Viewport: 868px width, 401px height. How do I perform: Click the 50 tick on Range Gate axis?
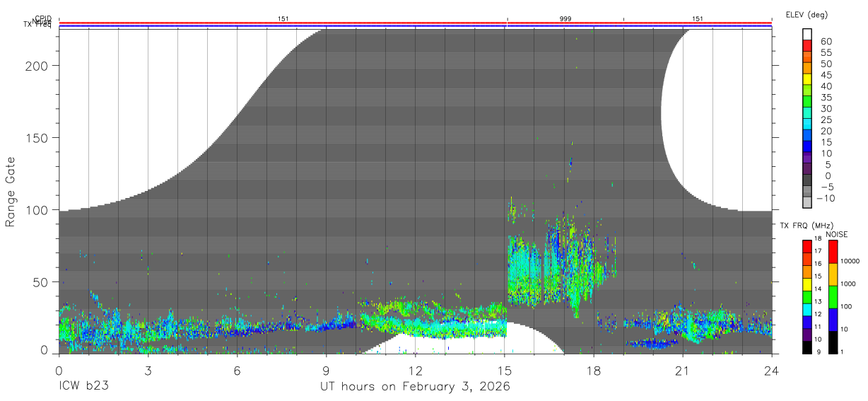point(42,282)
